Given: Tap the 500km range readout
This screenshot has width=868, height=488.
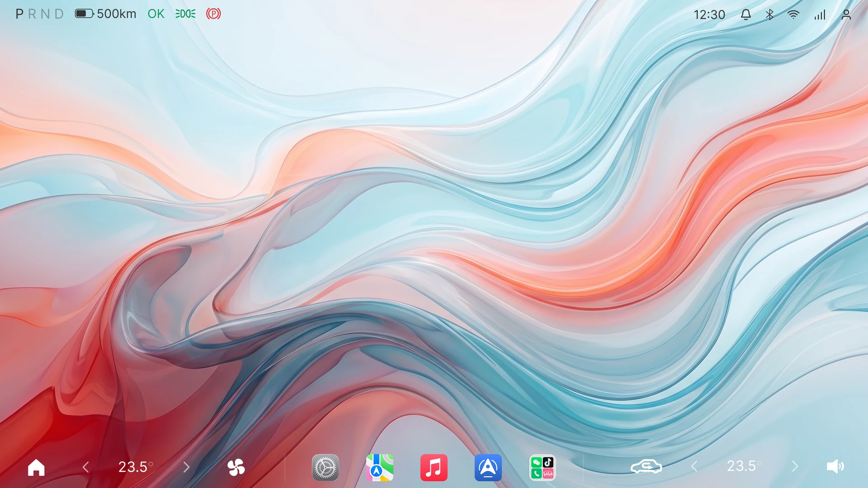Looking at the screenshot, I should pos(117,14).
